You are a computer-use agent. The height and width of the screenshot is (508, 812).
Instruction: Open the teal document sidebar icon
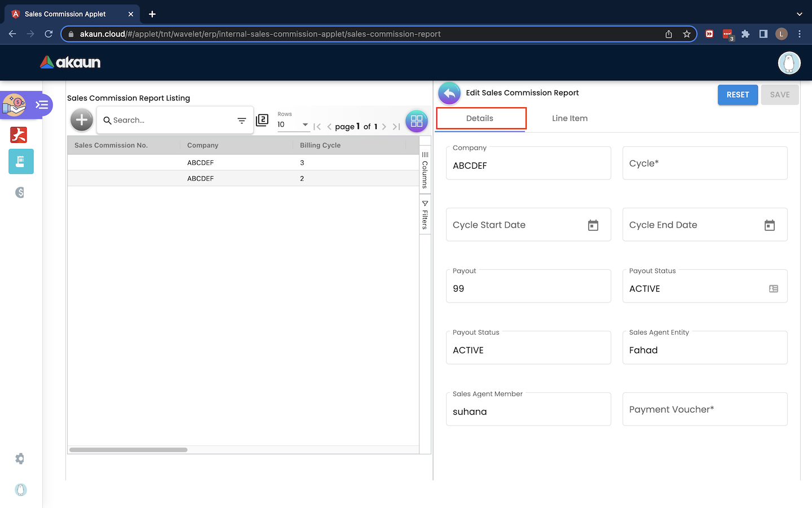[x=21, y=162]
